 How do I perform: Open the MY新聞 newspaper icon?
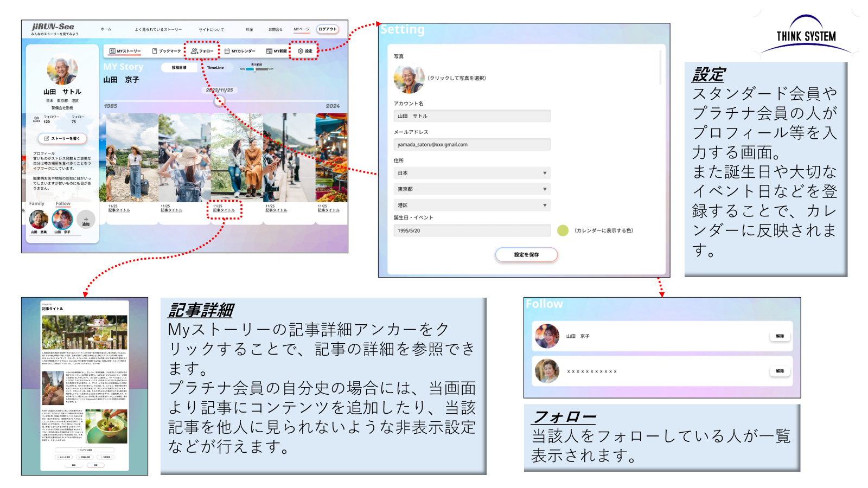pos(269,51)
